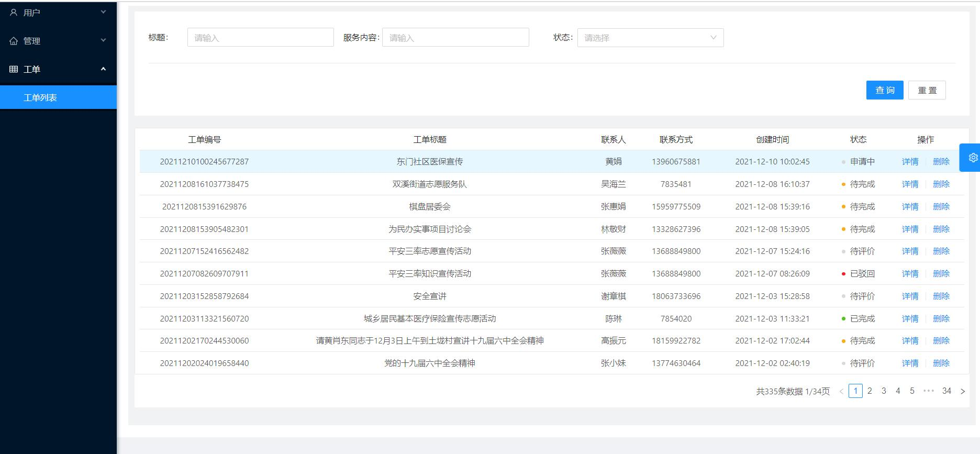The width and height of the screenshot is (980, 454).
Task: Click the 查询 search button
Action: pyautogui.click(x=884, y=90)
